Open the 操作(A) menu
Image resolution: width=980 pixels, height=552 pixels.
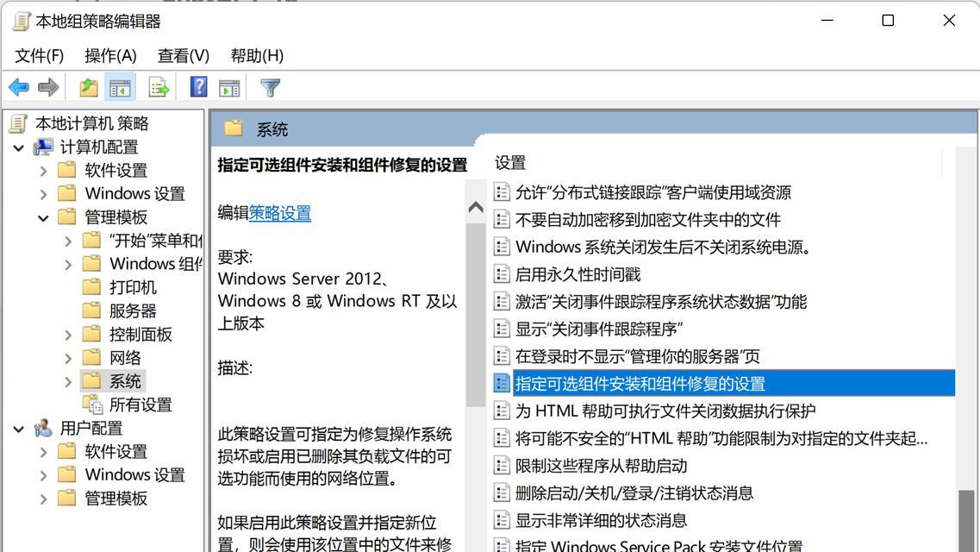click(110, 56)
